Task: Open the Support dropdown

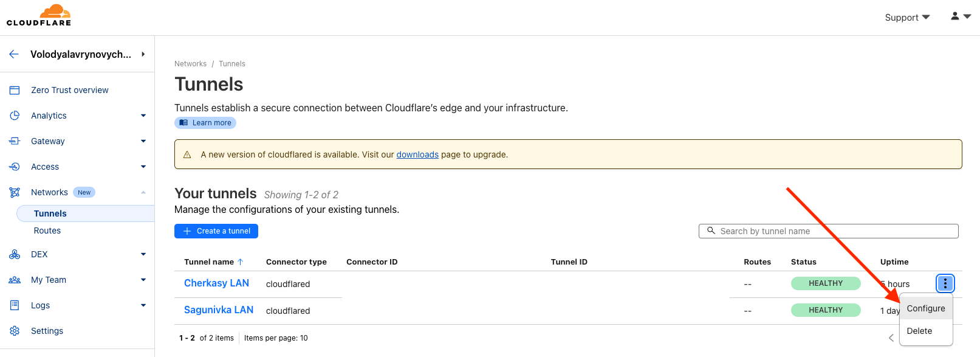Action: pos(907,18)
